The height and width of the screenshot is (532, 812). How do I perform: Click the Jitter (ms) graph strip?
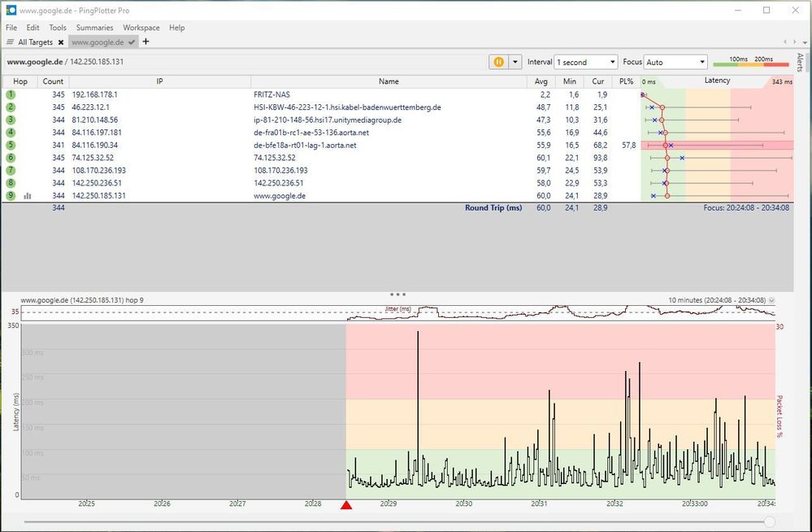point(397,312)
